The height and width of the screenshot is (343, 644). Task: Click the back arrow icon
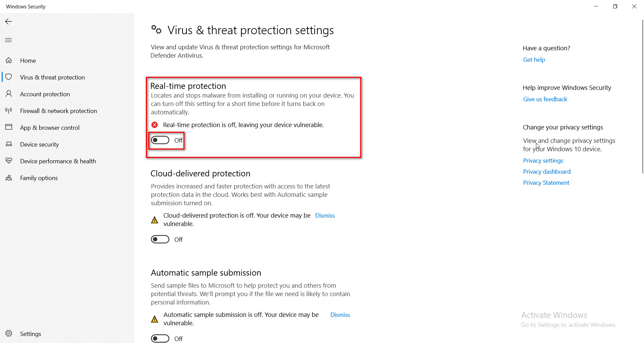coord(8,21)
